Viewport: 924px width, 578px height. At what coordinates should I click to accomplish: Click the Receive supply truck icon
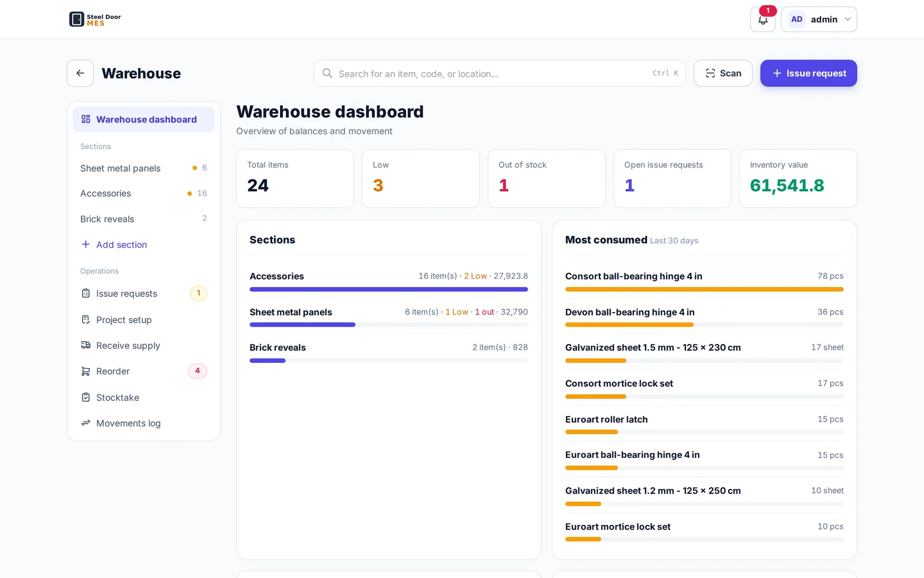85,346
